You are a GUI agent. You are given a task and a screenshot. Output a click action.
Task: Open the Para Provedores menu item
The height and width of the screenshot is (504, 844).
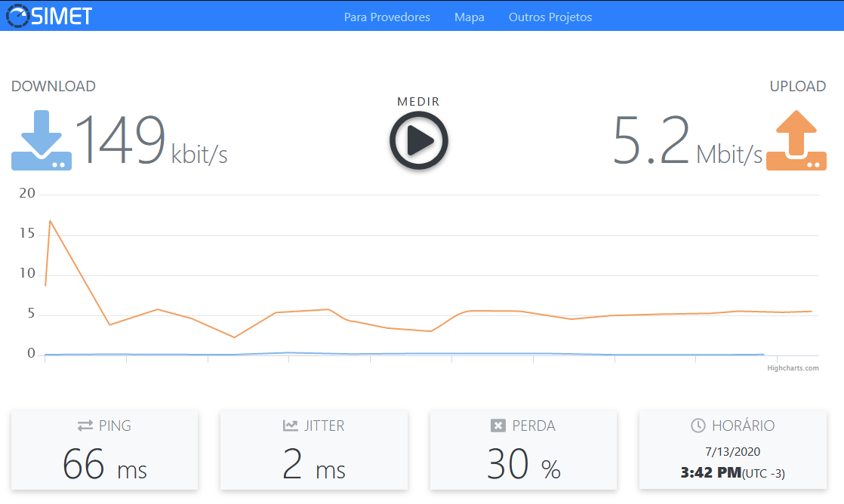[x=387, y=17]
